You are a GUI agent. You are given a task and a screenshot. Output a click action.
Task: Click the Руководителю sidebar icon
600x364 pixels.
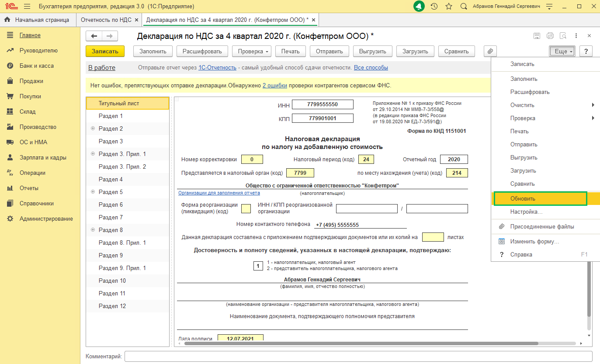pyautogui.click(x=10, y=50)
